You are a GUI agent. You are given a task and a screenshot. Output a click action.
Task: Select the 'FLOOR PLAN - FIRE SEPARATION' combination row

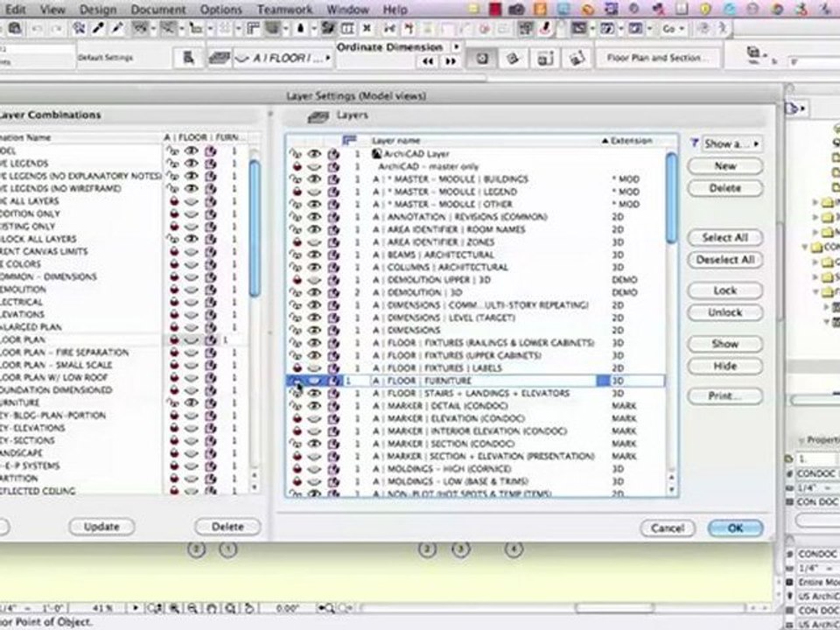[125, 352]
